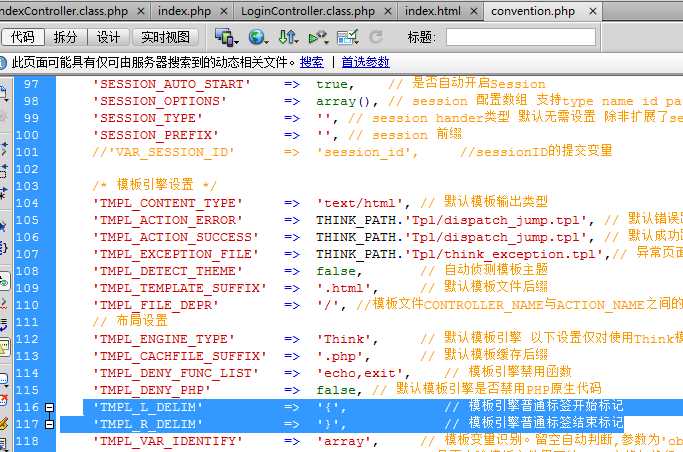This screenshot has width=683, height=452.
Task: Switch to the LoginController.class.php tab
Action: pyautogui.click(x=308, y=11)
